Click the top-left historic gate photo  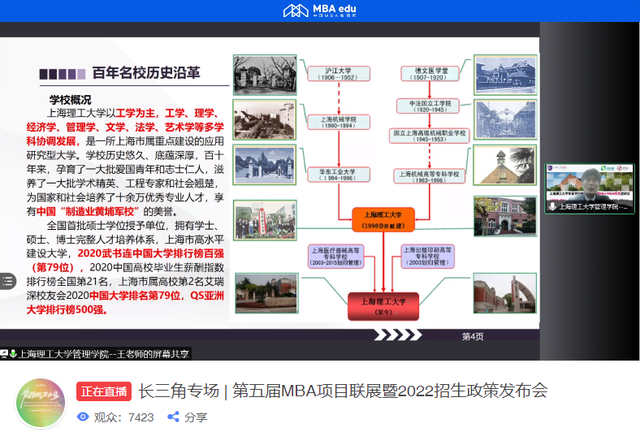pyautogui.click(x=265, y=75)
